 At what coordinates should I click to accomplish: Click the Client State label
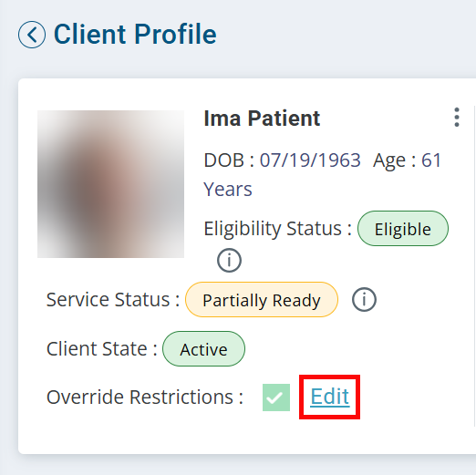tap(102, 348)
